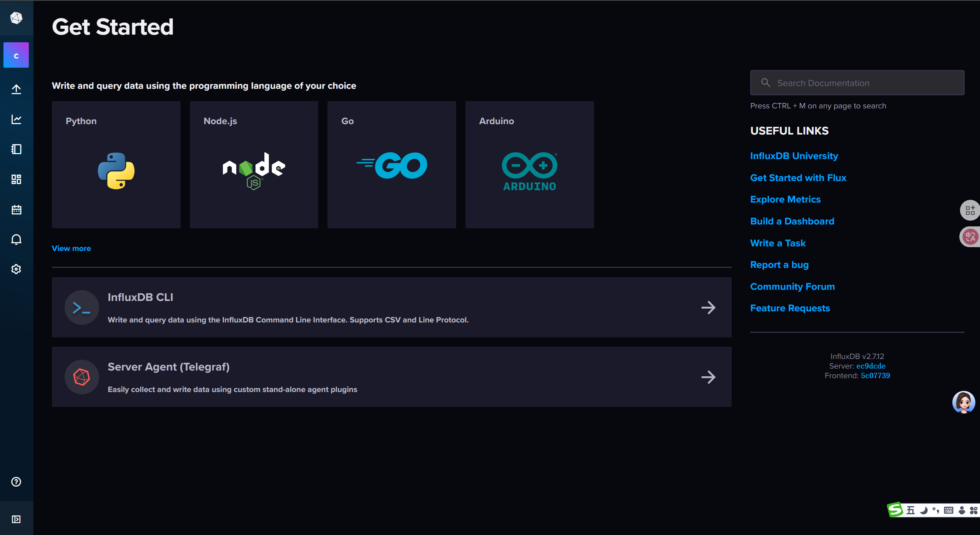Select the Go client card
980x535 pixels.
pos(392,164)
